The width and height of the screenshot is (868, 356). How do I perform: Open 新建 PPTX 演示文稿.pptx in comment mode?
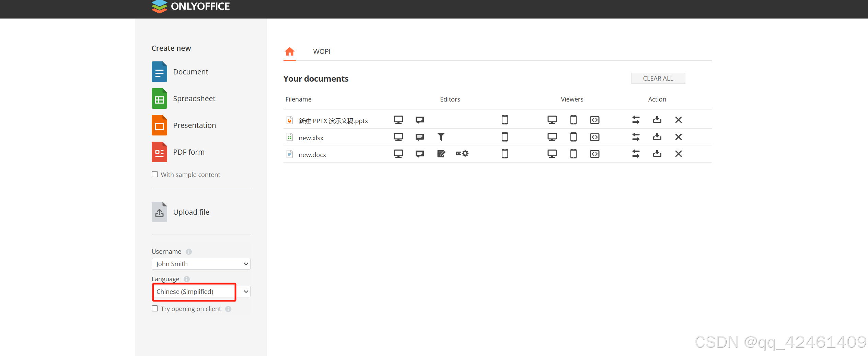click(x=419, y=120)
